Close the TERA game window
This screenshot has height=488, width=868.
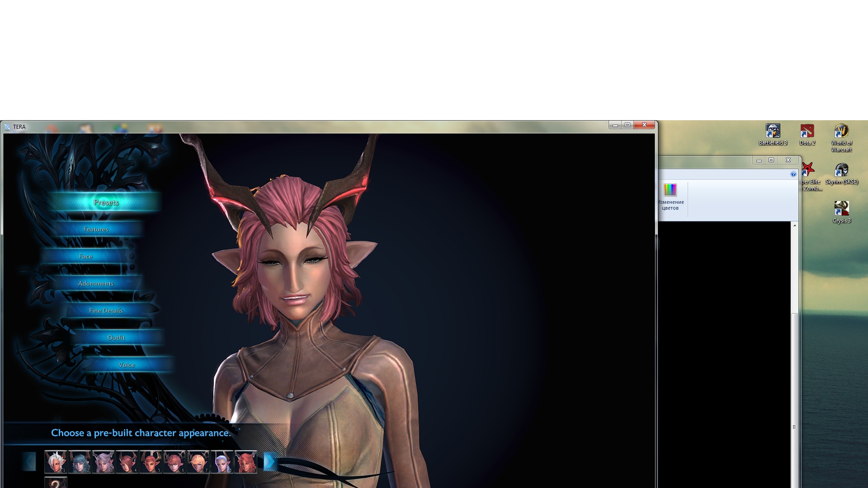pos(644,125)
